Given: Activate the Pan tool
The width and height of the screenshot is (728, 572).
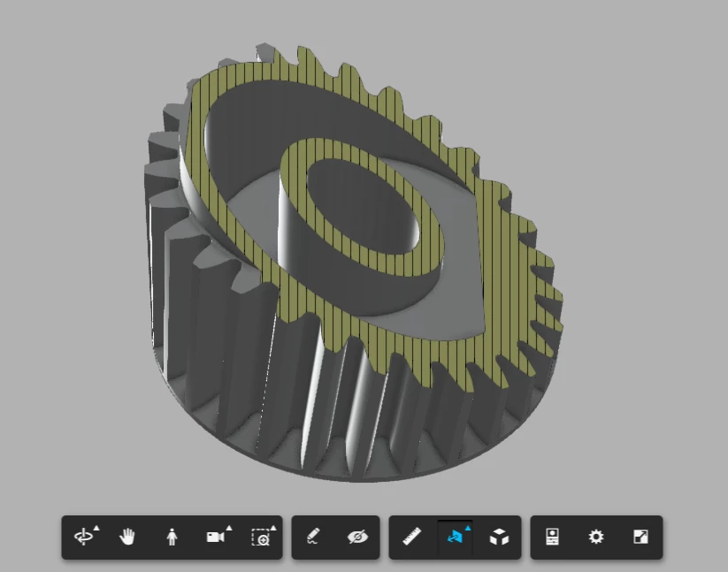Looking at the screenshot, I should tap(127, 537).
